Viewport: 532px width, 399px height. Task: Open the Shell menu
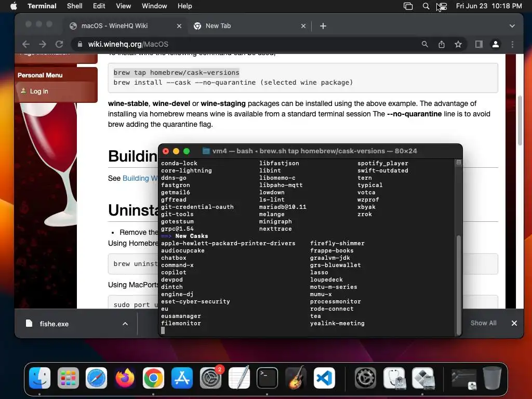point(74,6)
